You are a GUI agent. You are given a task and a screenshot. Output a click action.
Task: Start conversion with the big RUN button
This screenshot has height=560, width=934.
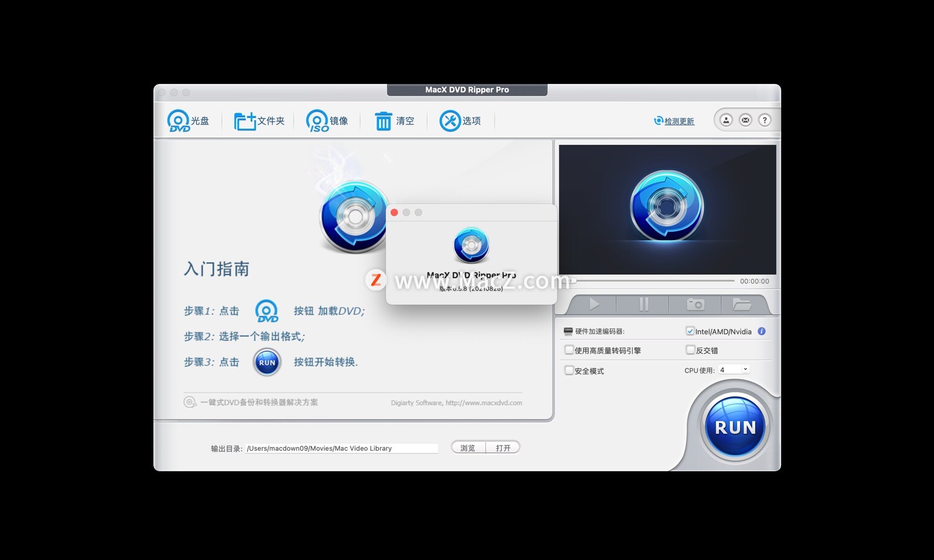tap(735, 427)
